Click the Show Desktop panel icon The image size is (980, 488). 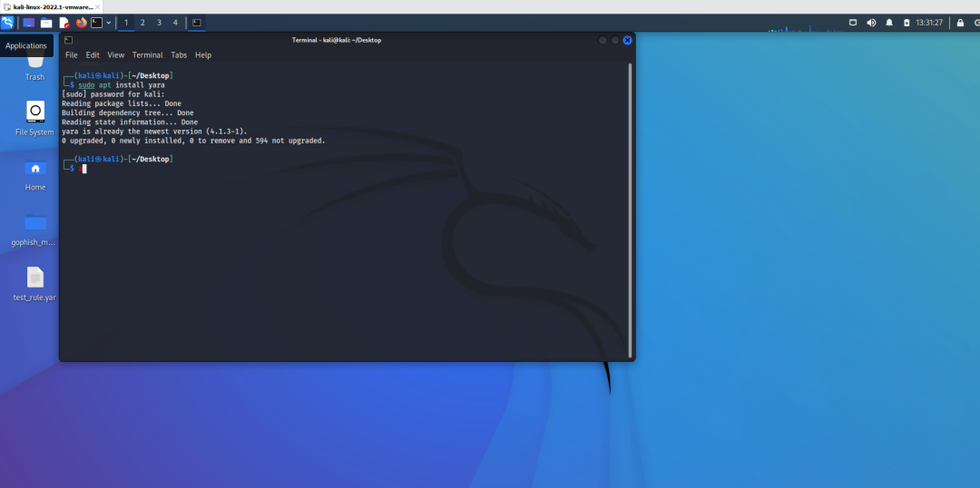(x=29, y=23)
